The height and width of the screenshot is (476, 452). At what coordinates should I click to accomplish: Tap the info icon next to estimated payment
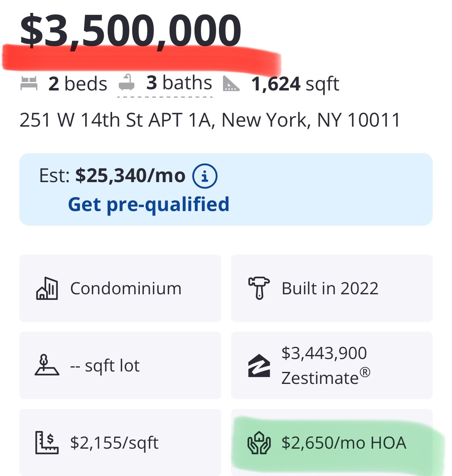coord(205,176)
